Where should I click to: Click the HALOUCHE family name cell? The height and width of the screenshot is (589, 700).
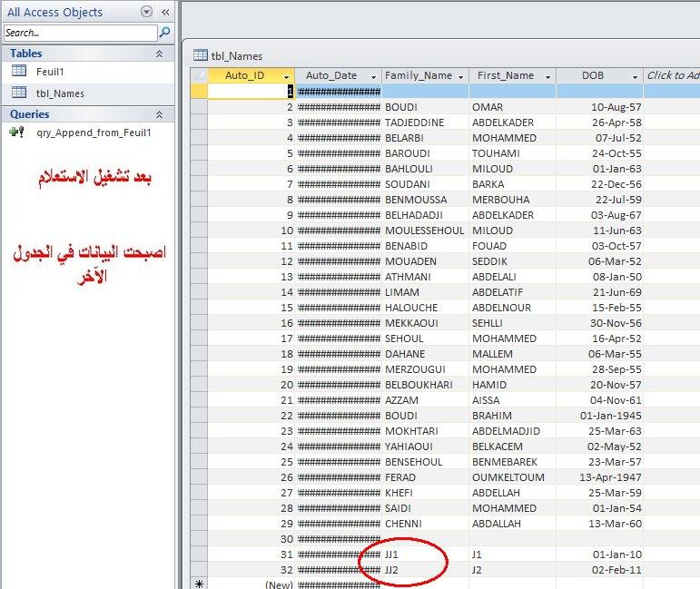[x=425, y=308]
